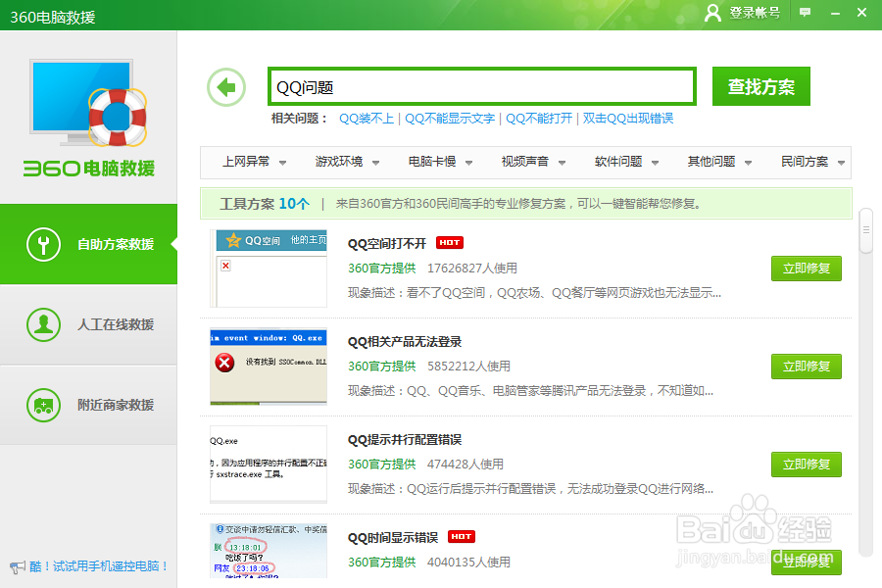
Task: Open thumbnail for QQ相关产品无法登录
Action: (x=269, y=367)
